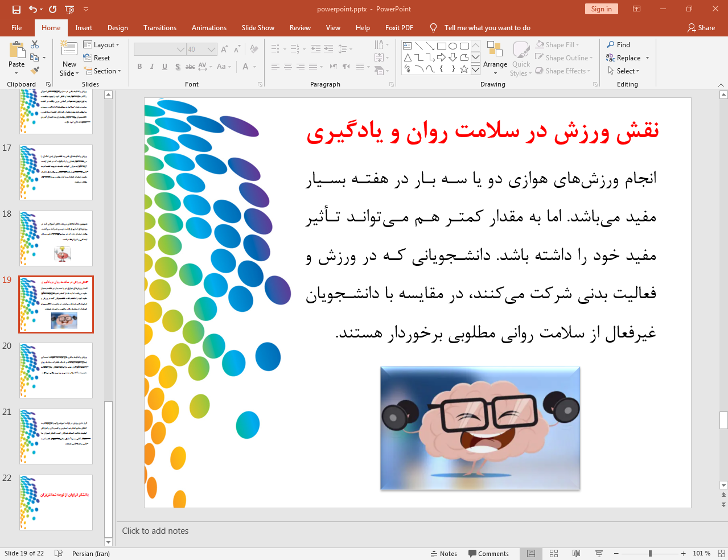Increase font size with large A icon
This screenshot has height=560, width=728.
point(224,50)
